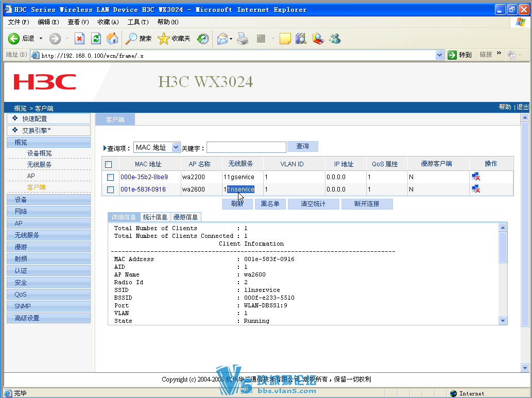Screen dimensions: 532x398
Task: Open 设备概览 in the sidebar
Action: [x=39, y=153]
